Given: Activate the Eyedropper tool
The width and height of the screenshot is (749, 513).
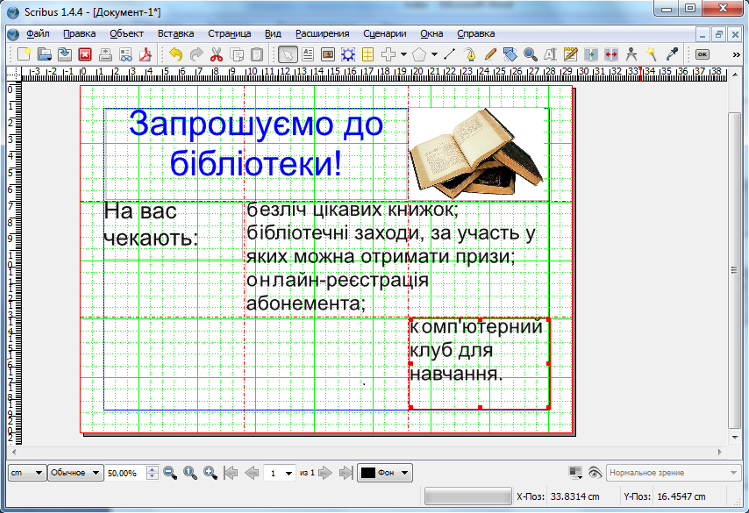Looking at the screenshot, I should click(673, 54).
